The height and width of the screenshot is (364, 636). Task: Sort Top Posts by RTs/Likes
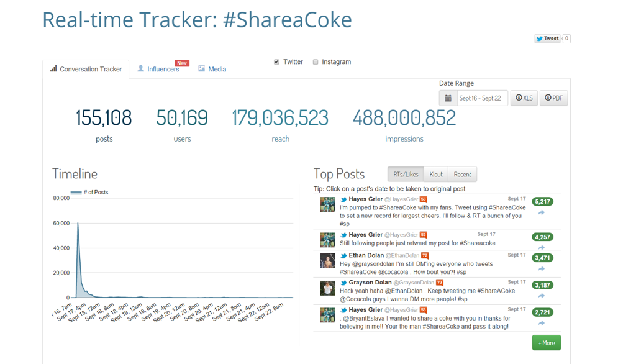pyautogui.click(x=406, y=175)
